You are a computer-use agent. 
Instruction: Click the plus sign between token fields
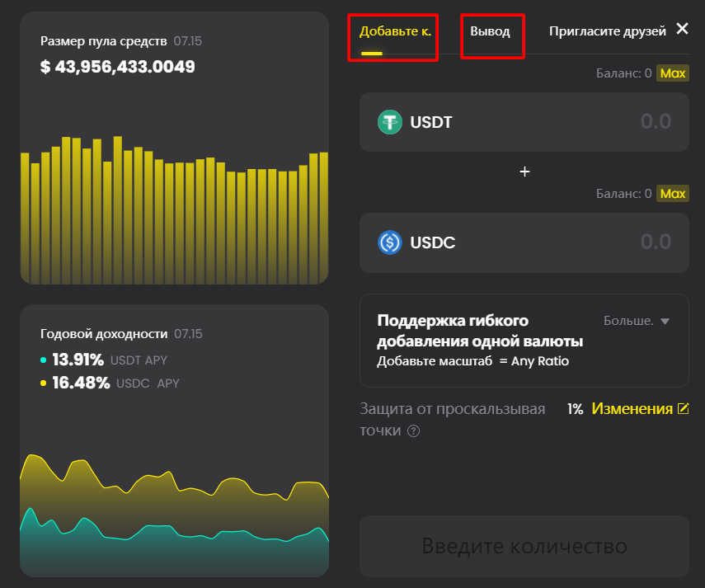[524, 172]
